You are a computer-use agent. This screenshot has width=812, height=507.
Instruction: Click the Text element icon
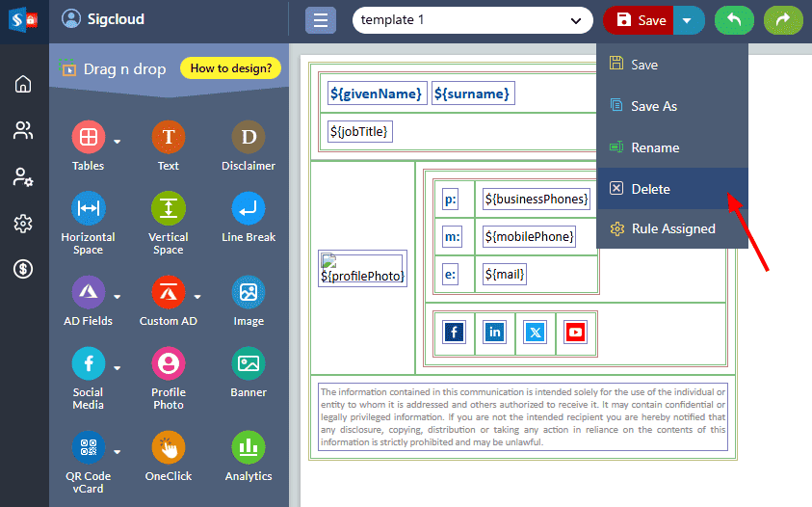tap(168, 138)
